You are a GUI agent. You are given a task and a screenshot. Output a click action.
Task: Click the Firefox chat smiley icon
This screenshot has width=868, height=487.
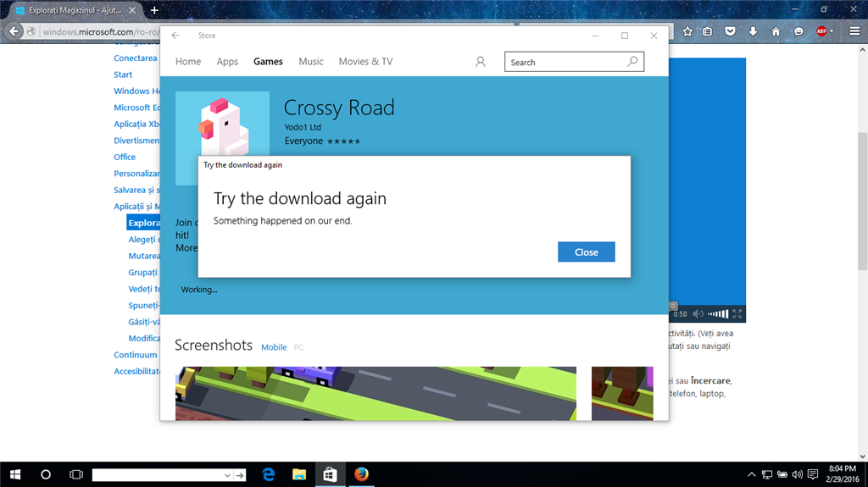click(x=798, y=31)
